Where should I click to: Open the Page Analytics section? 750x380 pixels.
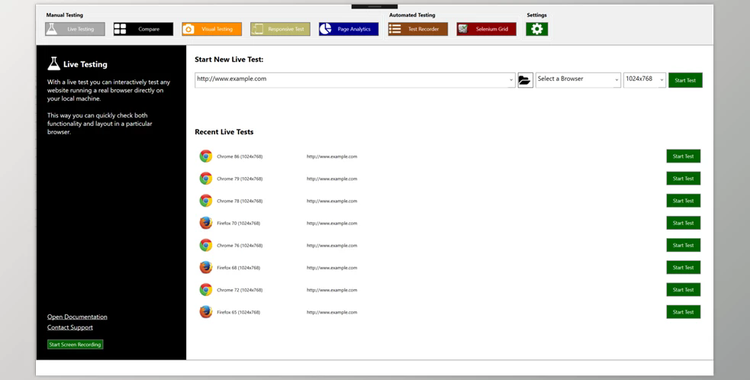pos(349,29)
